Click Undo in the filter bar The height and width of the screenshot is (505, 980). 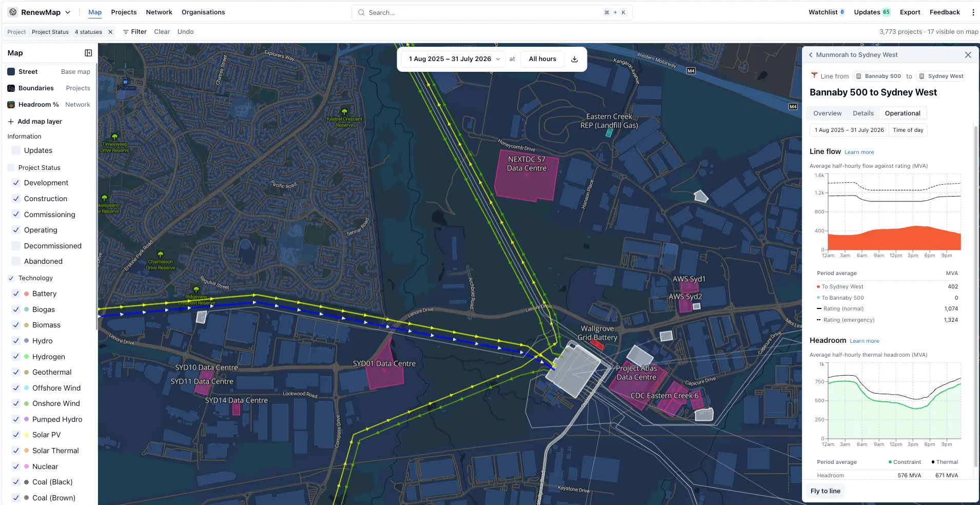point(185,32)
